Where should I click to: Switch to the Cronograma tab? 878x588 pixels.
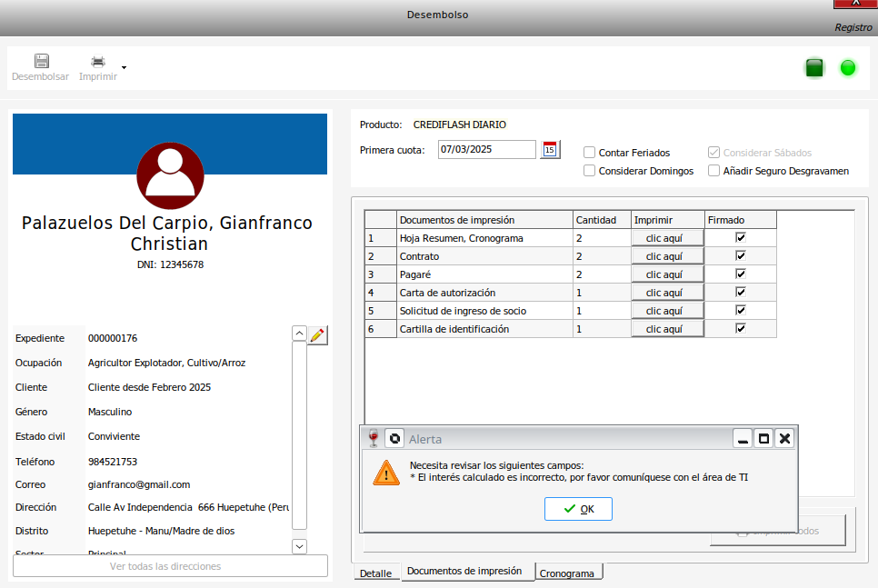[569, 573]
